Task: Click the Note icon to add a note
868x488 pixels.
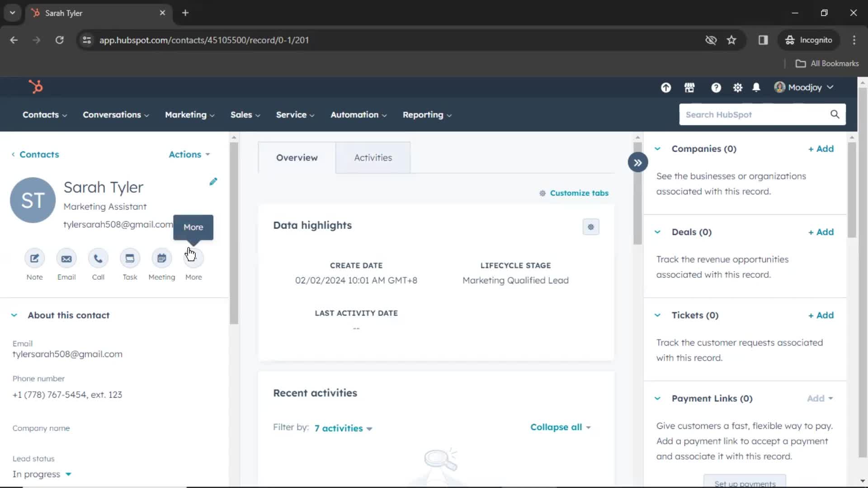Action: pyautogui.click(x=34, y=258)
